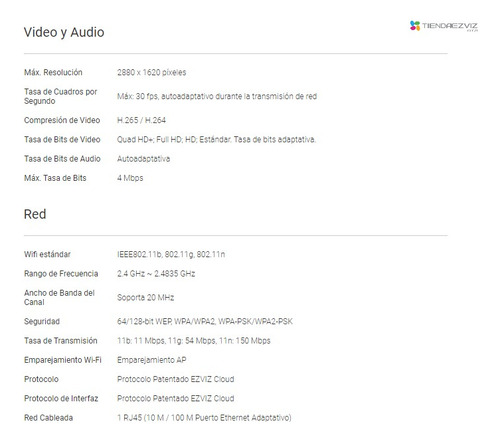The width and height of the screenshot is (500, 442).
Task: Click the Emparejamiento AP value
Action: [152, 360]
